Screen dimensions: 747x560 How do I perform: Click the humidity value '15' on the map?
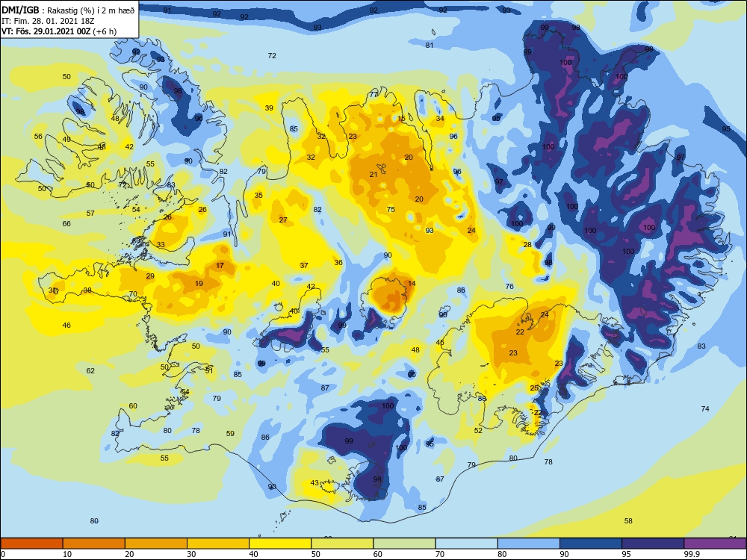pos(402,119)
